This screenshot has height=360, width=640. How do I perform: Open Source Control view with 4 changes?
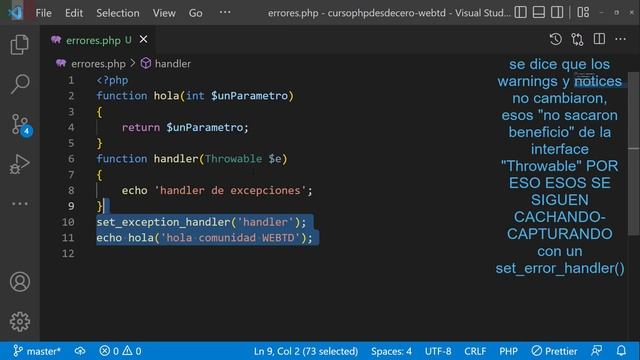point(20,124)
